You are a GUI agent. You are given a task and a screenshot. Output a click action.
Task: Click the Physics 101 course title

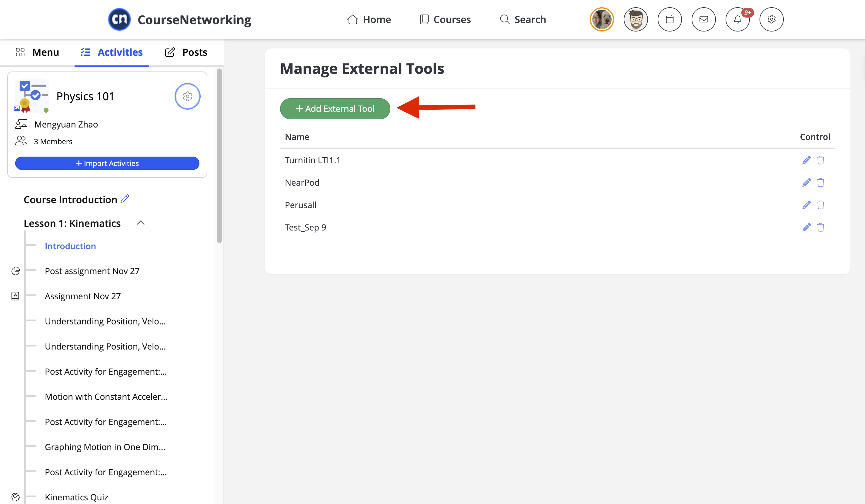(85, 96)
